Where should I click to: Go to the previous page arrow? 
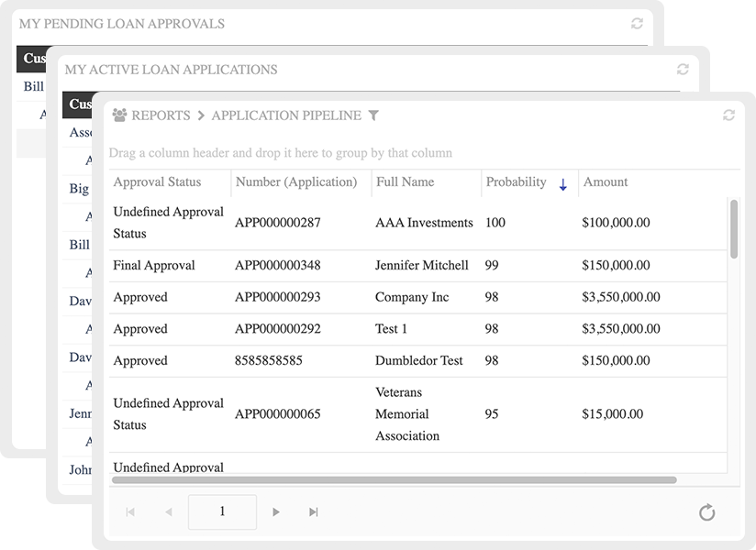[x=169, y=512]
